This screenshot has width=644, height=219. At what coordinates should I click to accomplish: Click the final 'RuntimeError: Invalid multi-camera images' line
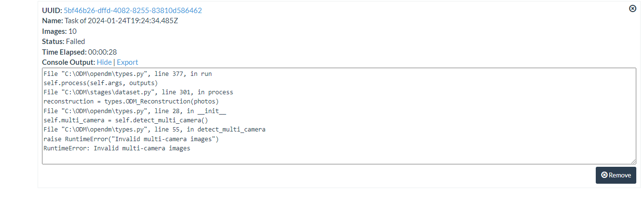tap(117, 148)
